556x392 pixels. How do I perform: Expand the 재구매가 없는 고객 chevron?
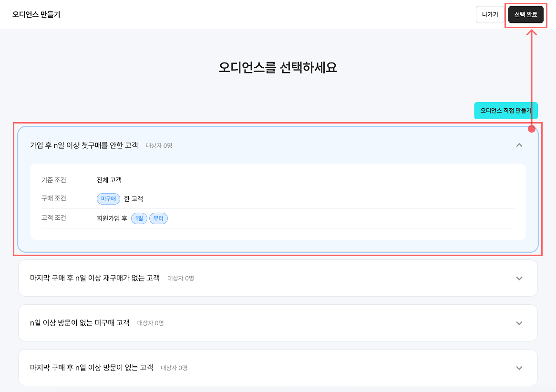[519, 278]
